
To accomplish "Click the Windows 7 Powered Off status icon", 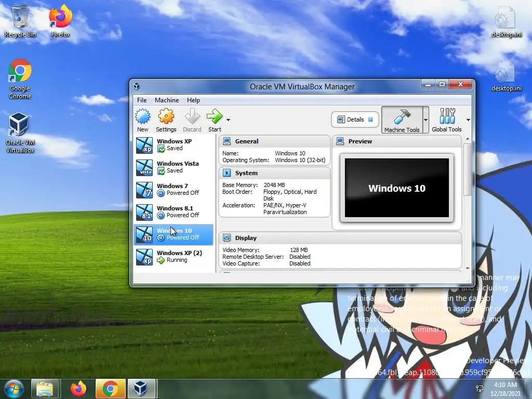I will click(x=161, y=193).
